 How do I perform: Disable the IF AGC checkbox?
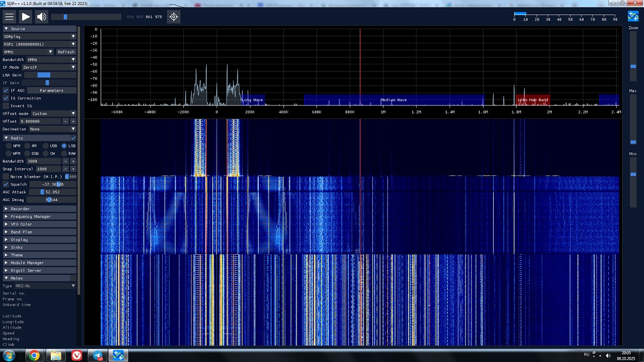point(6,90)
